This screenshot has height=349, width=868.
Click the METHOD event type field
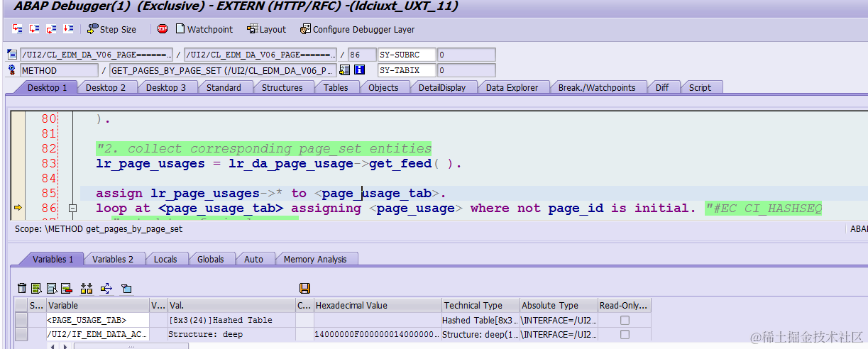click(60, 70)
